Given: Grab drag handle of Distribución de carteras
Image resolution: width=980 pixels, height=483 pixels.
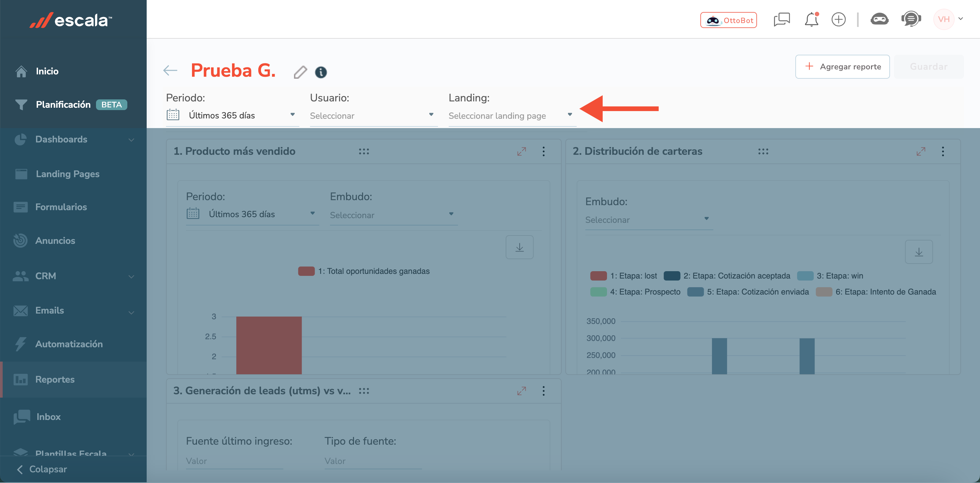Looking at the screenshot, I should [763, 151].
